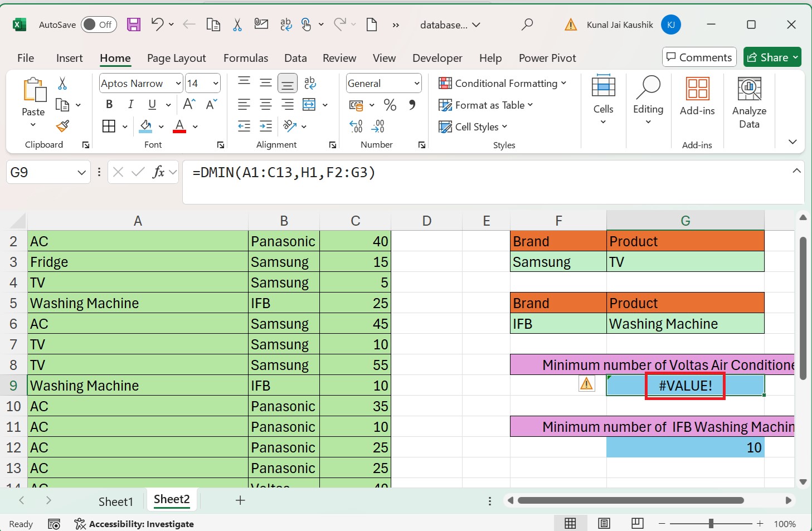The image size is (812, 531).
Task: Add a new sheet with plus button
Action: coord(240,500)
